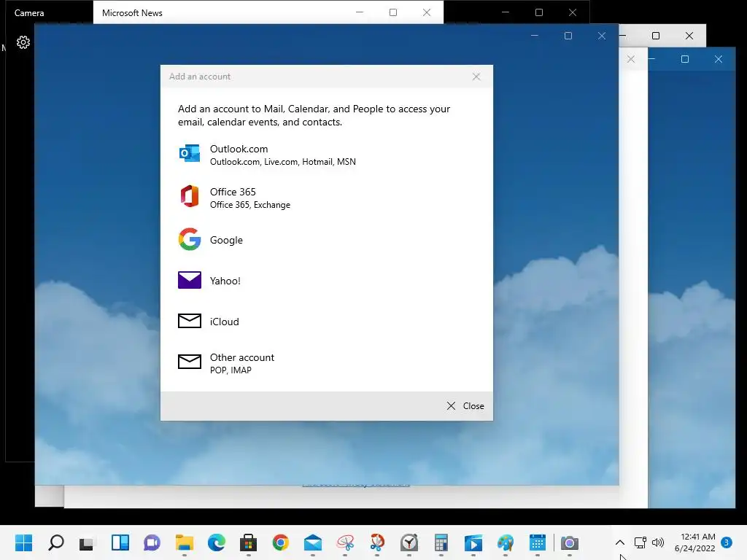747x560 pixels.
Task: Click the Close button in dialog footer
Action: [x=465, y=405]
